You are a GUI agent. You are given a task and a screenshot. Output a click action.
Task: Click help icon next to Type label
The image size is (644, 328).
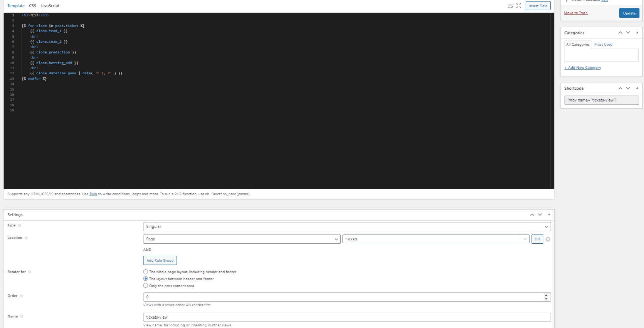(x=20, y=225)
